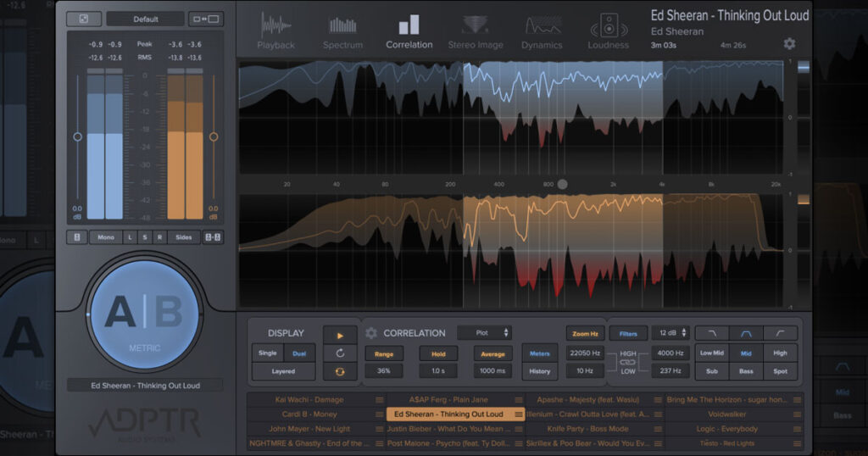The image size is (868, 456).
Task: Click the 22050 Hz zoom high field
Action: (x=585, y=353)
